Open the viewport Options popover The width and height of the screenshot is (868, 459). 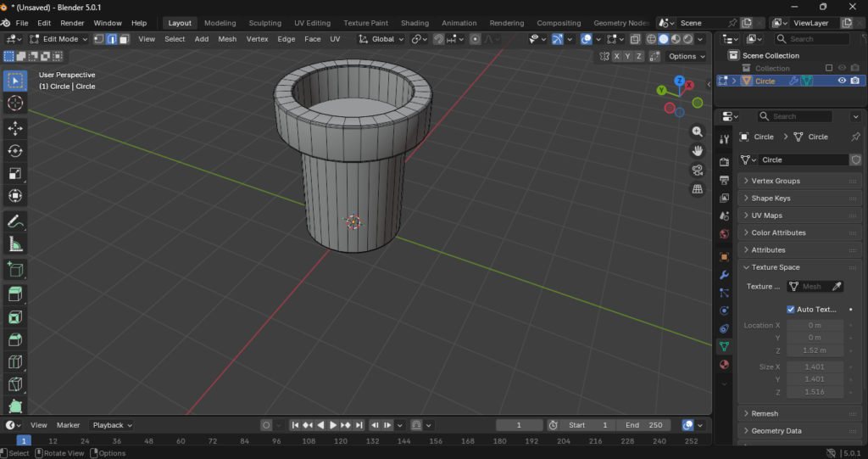(x=686, y=56)
